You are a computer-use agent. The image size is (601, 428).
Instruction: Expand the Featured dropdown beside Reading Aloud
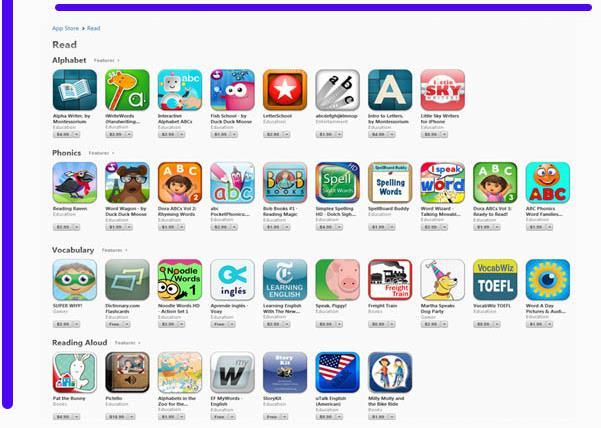pos(128,343)
